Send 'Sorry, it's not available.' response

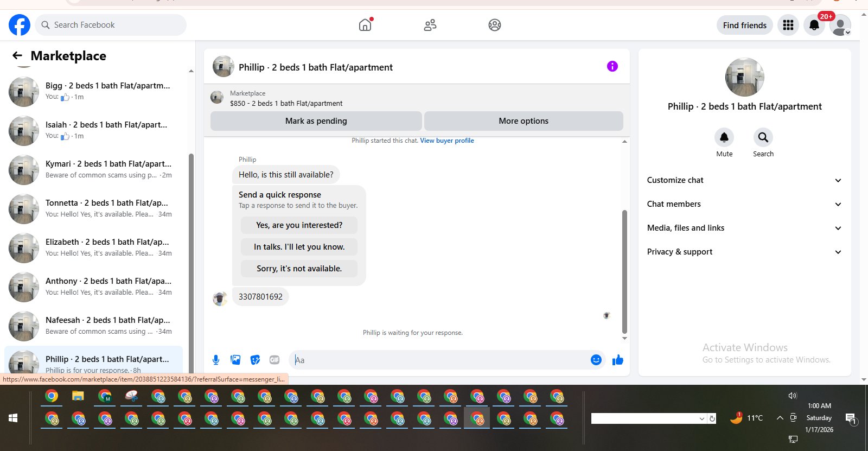[299, 269]
